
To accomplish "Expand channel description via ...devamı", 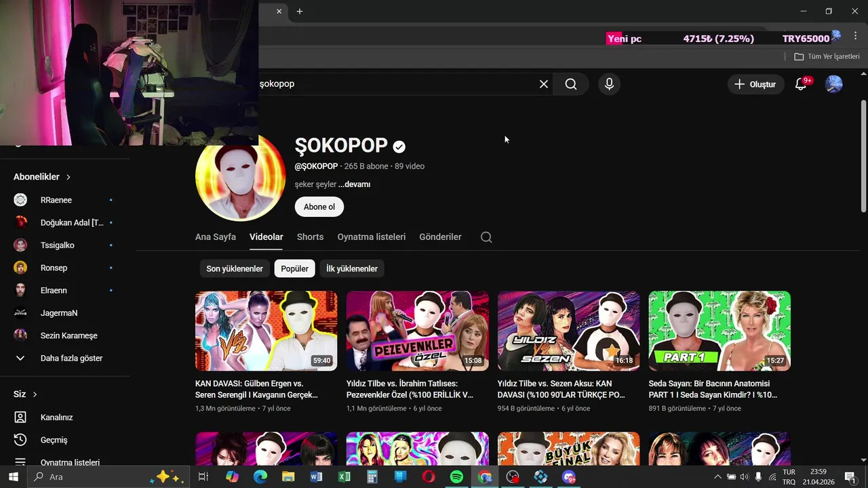I will (354, 184).
